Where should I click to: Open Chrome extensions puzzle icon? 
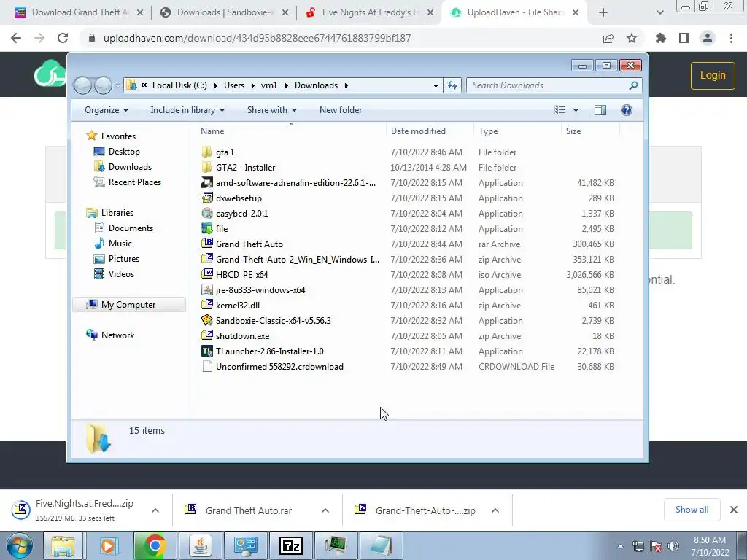tap(661, 38)
